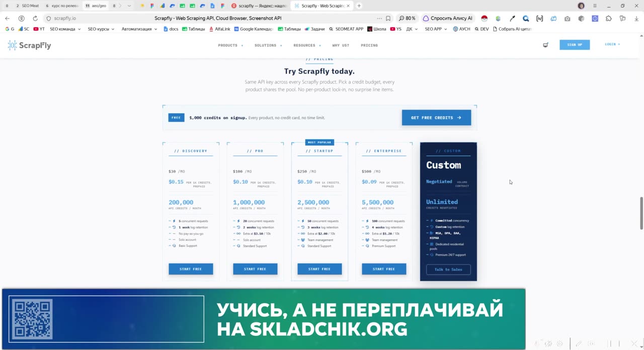644x350 pixels.
Task: Open the SEOMEAT APP bookmark
Action: (346, 29)
